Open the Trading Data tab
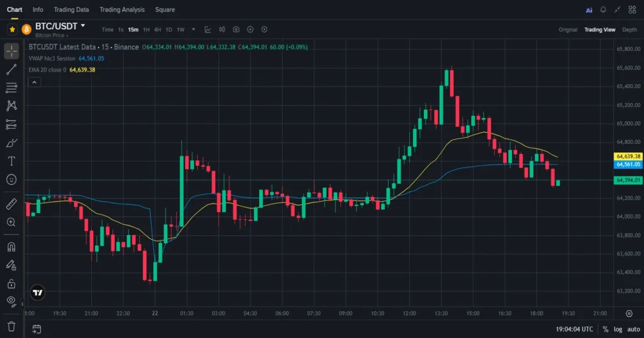644x338 pixels. coord(71,9)
